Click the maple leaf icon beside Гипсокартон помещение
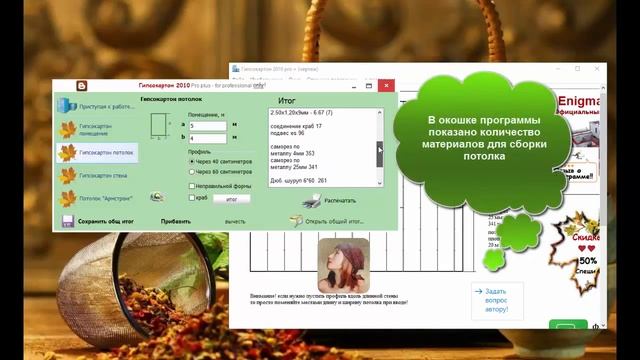 pos(68,130)
